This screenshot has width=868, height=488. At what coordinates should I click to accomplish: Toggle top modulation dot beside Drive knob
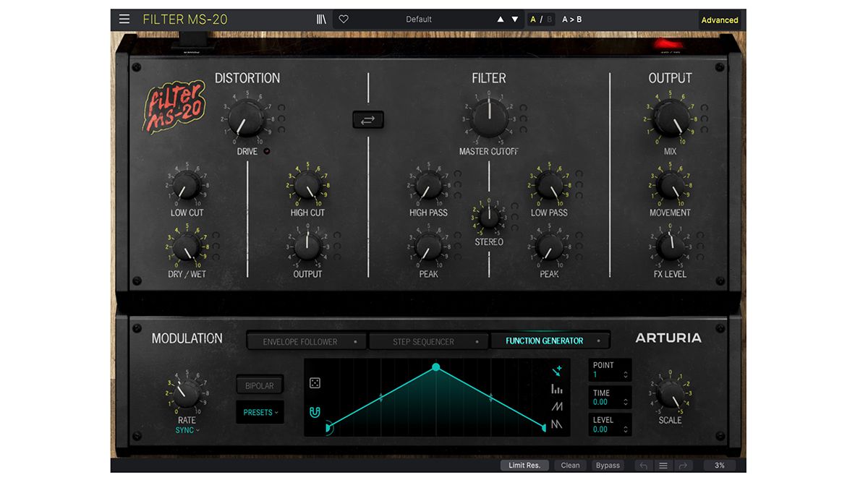(x=281, y=107)
